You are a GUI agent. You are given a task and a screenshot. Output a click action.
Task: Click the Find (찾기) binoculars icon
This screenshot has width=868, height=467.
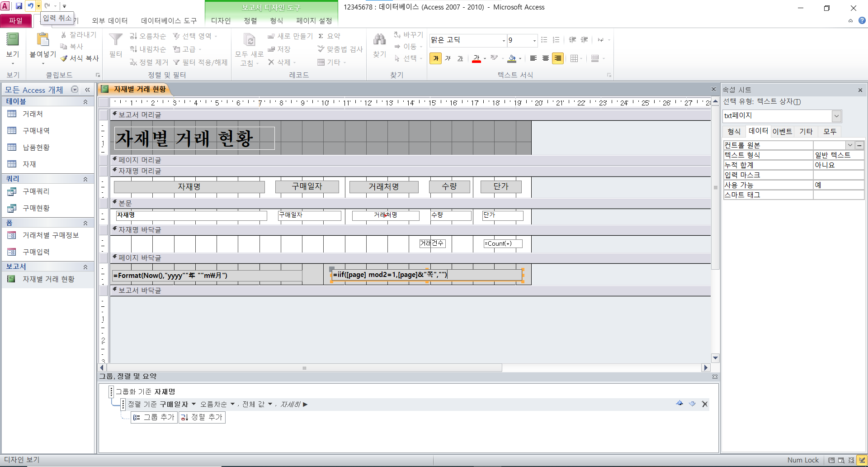pos(379,40)
